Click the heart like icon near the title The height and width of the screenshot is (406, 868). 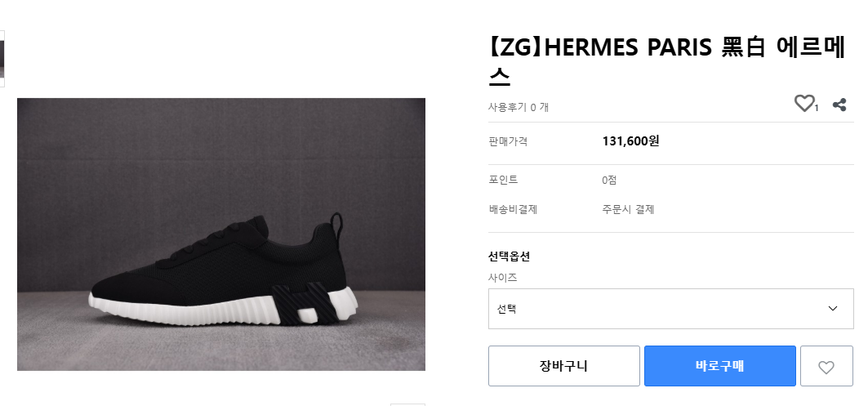[x=804, y=104]
